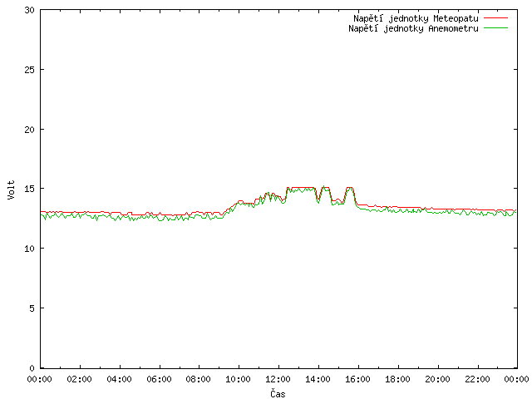Click the legend label 'Napětí jednotky Meteopatu'
Viewport: 532px width, 399px height.
(x=416, y=18)
